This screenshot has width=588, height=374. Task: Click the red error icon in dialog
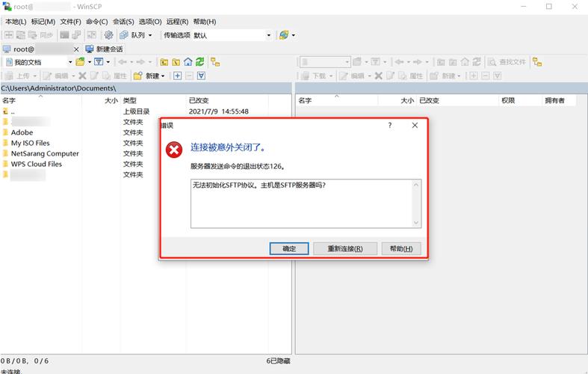point(174,150)
